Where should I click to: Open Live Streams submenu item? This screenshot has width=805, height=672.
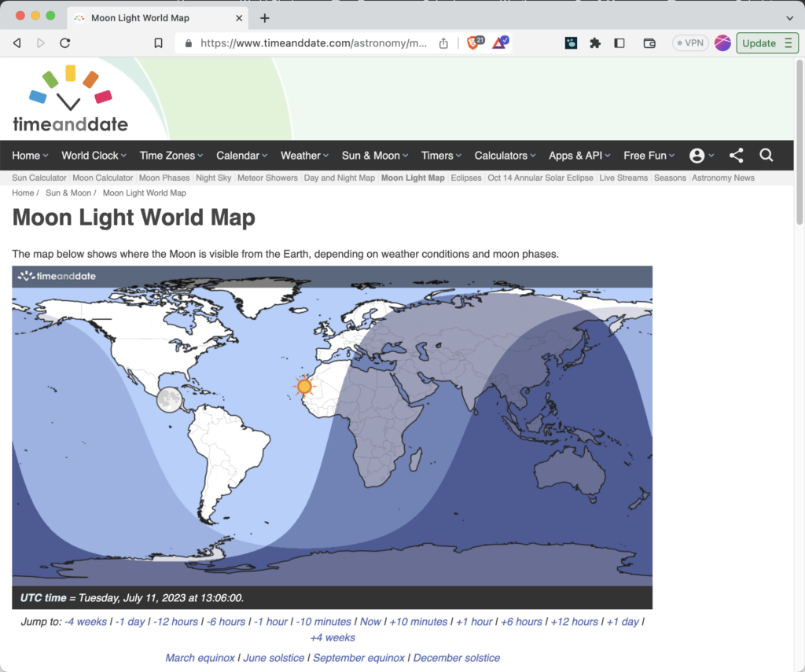pos(623,178)
